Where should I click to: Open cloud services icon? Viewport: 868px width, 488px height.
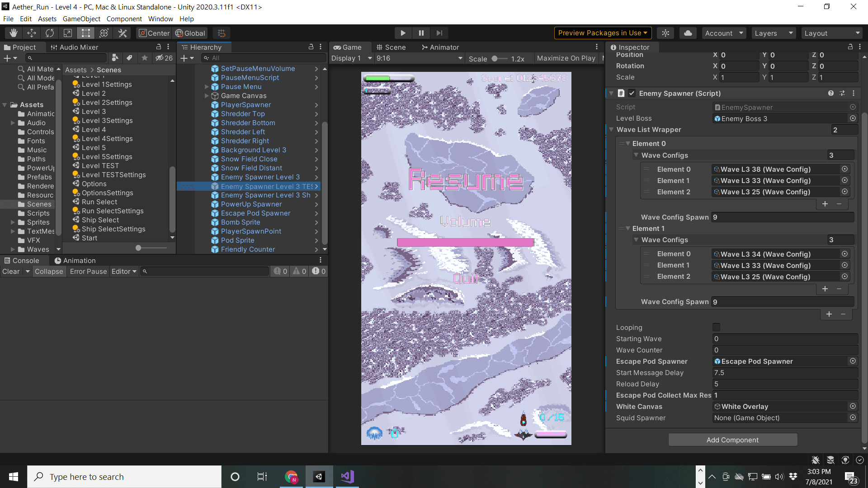(x=688, y=33)
